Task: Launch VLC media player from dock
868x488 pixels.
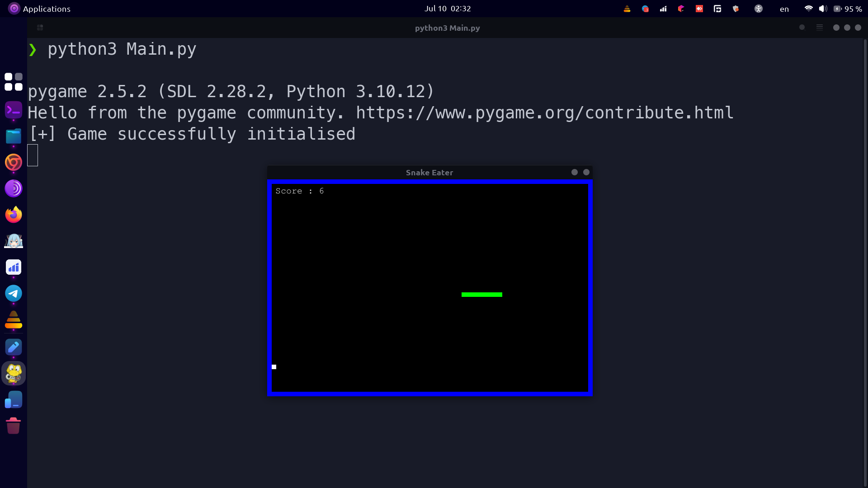Action: pyautogui.click(x=14, y=319)
